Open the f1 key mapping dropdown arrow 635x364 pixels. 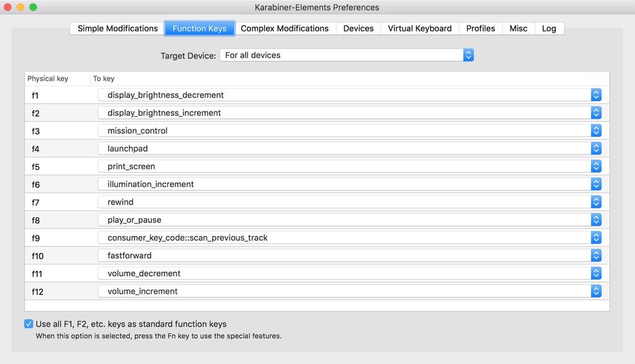[596, 95]
